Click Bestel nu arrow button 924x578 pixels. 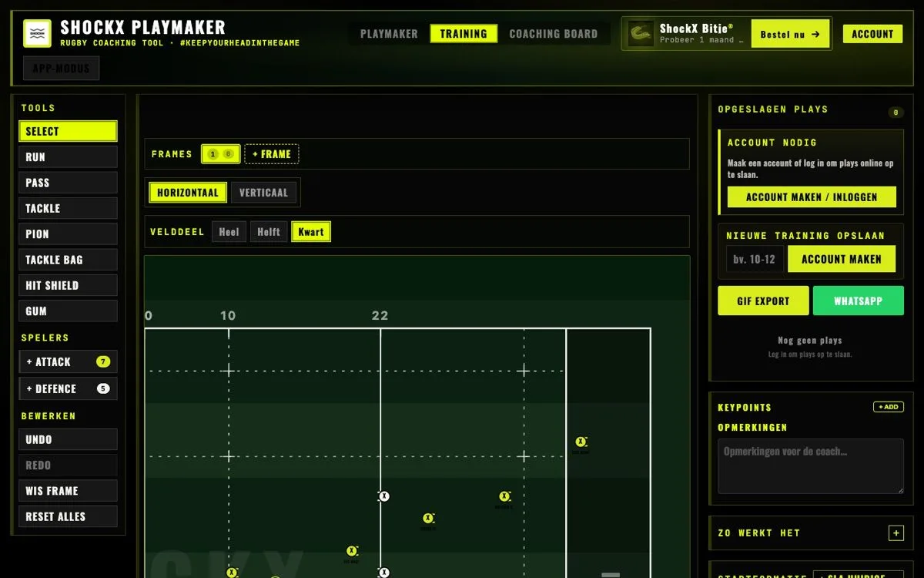[790, 34]
